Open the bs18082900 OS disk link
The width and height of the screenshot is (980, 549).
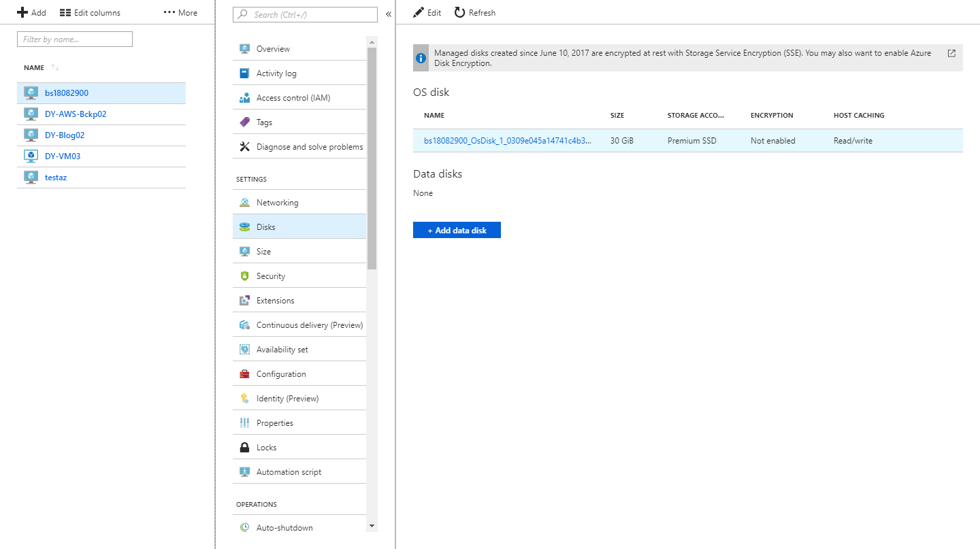click(507, 141)
